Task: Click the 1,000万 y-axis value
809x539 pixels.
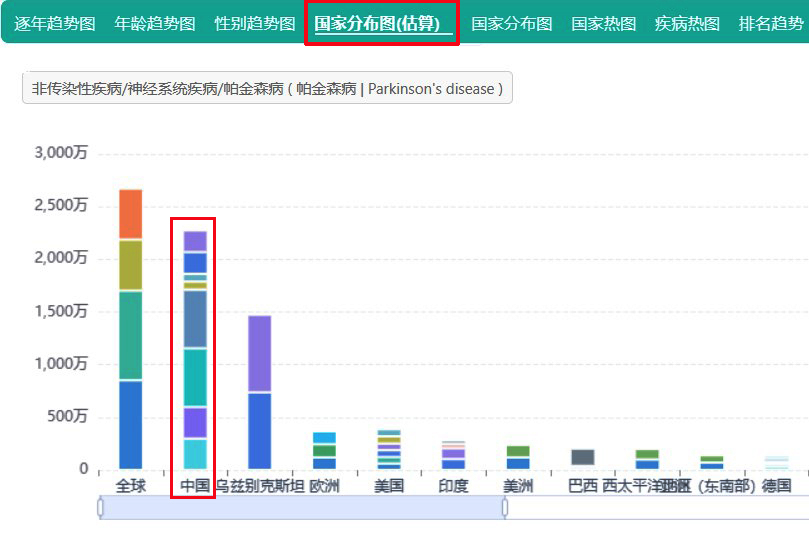Action: pyautogui.click(x=61, y=364)
